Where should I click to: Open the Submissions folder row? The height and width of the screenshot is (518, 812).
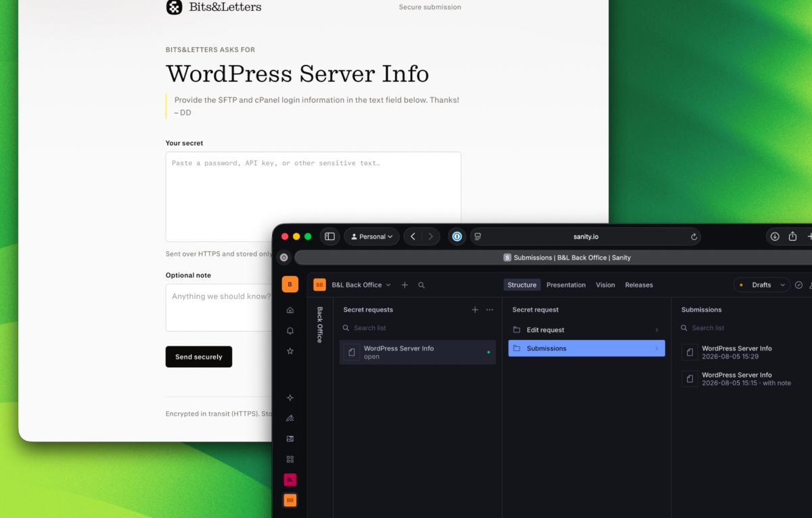click(x=587, y=348)
